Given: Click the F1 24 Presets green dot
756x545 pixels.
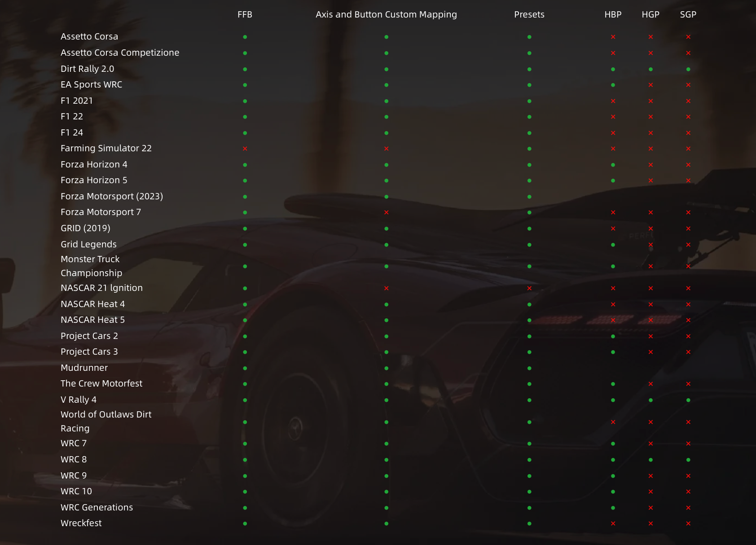Looking at the screenshot, I should tap(529, 133).
